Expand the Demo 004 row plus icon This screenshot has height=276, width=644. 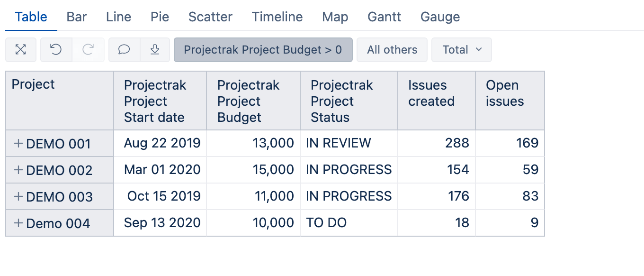(18, 223)
